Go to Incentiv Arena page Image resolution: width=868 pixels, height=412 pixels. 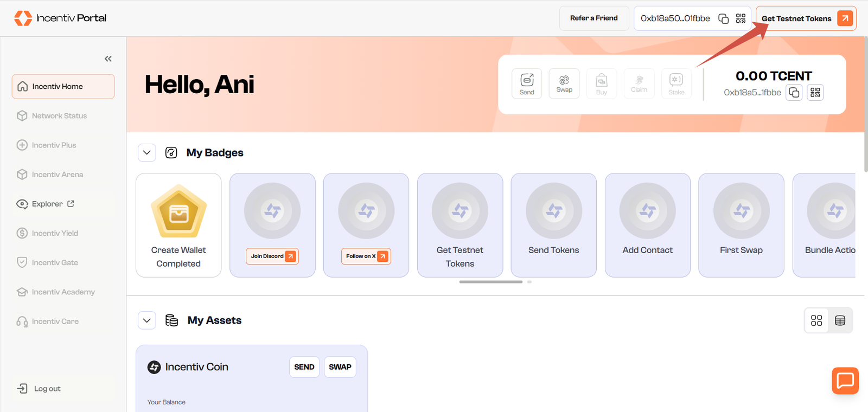click(x=57, y=175)
